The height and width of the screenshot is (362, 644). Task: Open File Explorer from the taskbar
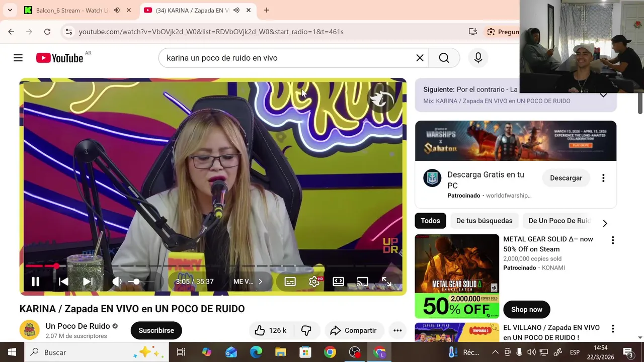point(281,352)
